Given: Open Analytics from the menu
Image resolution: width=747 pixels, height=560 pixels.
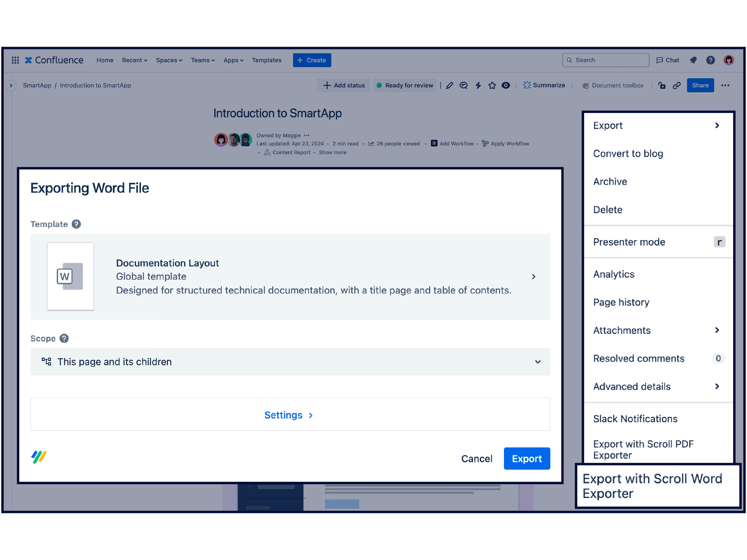Looking at the screenshot, I should click(x=658, y=274).
